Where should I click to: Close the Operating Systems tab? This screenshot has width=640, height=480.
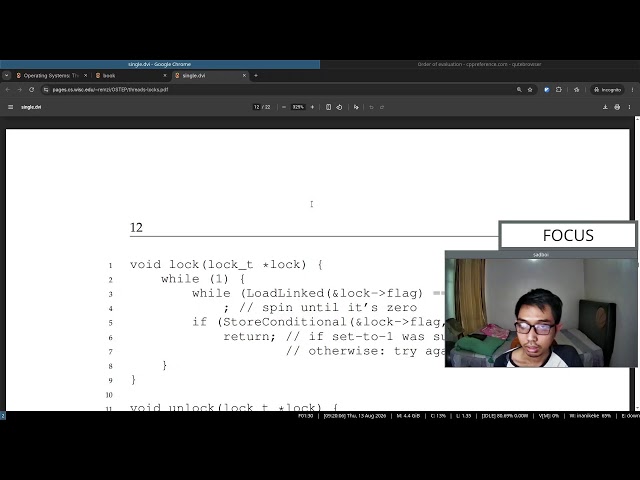[85, 76]
